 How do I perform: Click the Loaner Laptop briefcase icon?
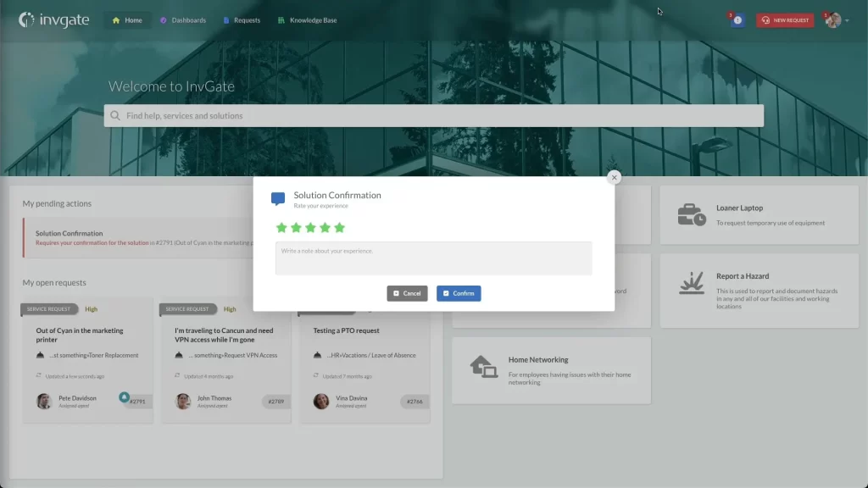tap(692, 214)
